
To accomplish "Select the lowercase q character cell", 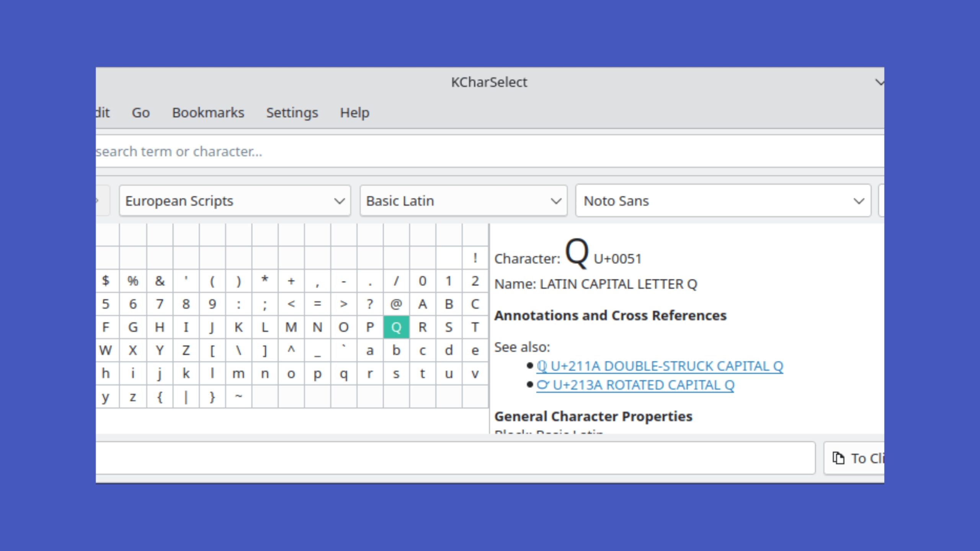I will tap(344, 373).
